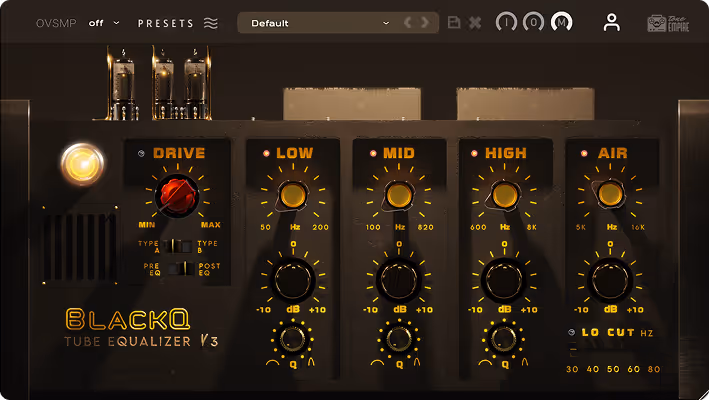Toggle the HIGH band LED
Image resolution: width=709 pixels, height=400 pixels.
coord(474,154)
